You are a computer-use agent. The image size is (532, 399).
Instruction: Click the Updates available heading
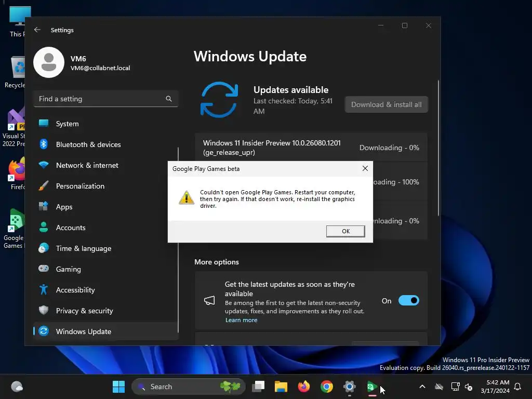click(x=291, y=90)
